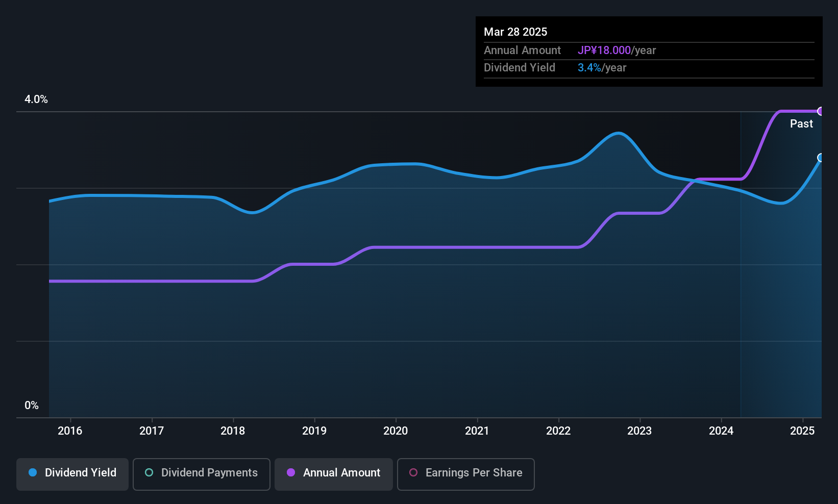Screen dimensions: 838x504
Task: Select the 2021 axis label
Action: tap(477, 431)
